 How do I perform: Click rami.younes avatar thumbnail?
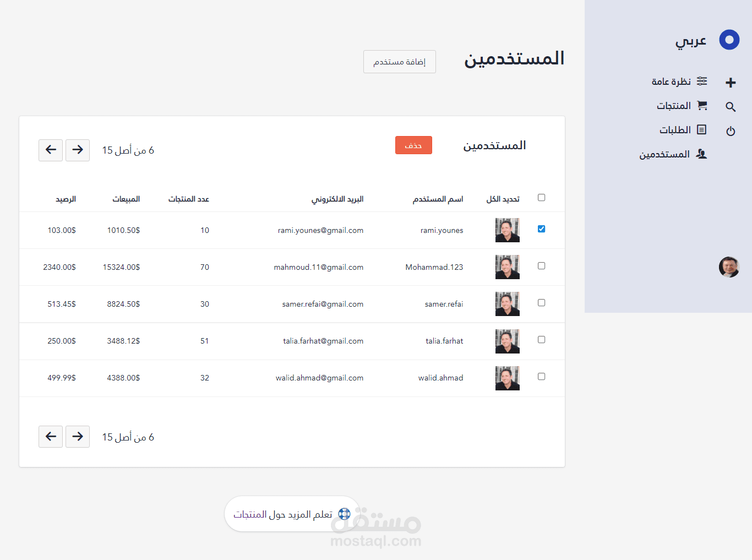point(508,230)
